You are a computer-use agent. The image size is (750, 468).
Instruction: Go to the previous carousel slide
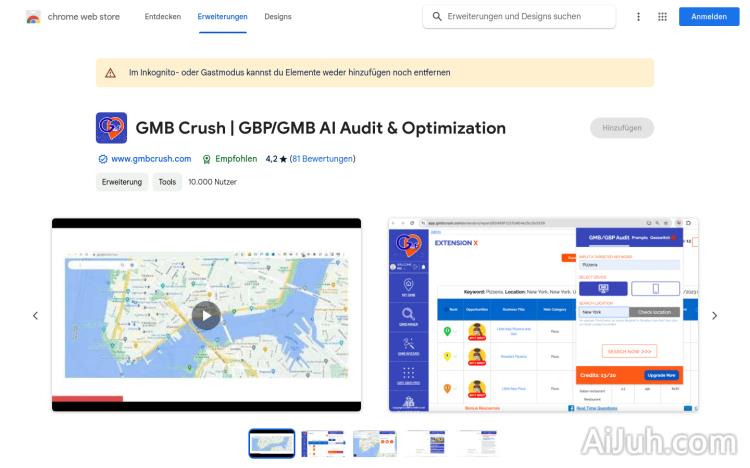click(35, 316)
